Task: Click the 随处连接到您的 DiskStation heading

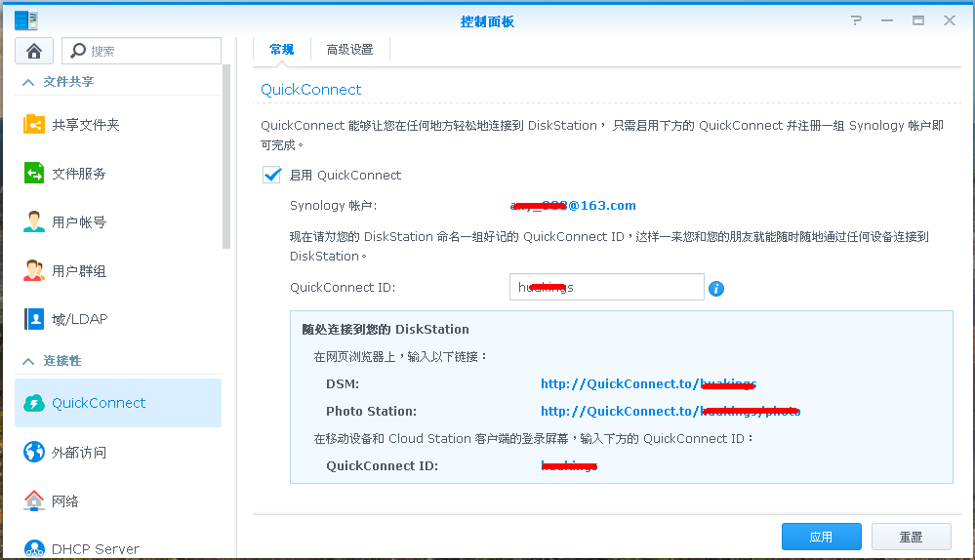Action: pos(386,330)
